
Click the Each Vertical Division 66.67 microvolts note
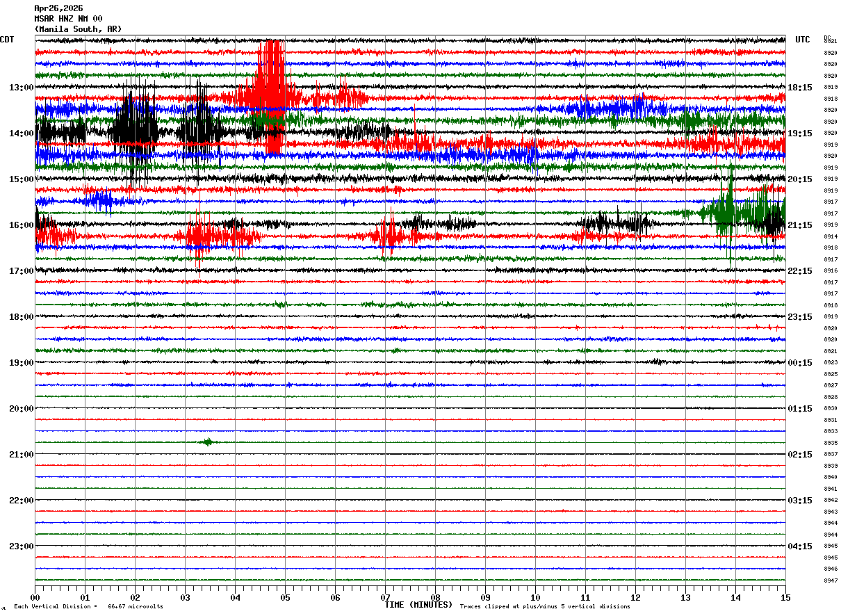click(89, 607)
